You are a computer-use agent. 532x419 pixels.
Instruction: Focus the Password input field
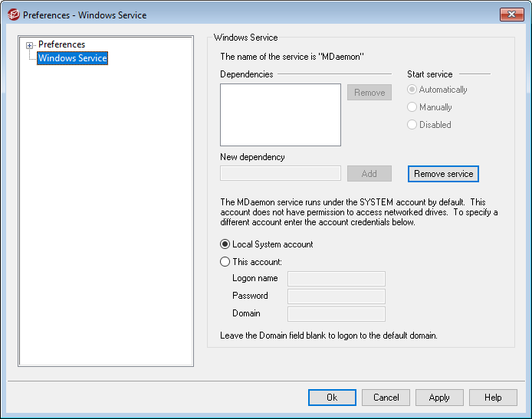(x=336, y=296)
